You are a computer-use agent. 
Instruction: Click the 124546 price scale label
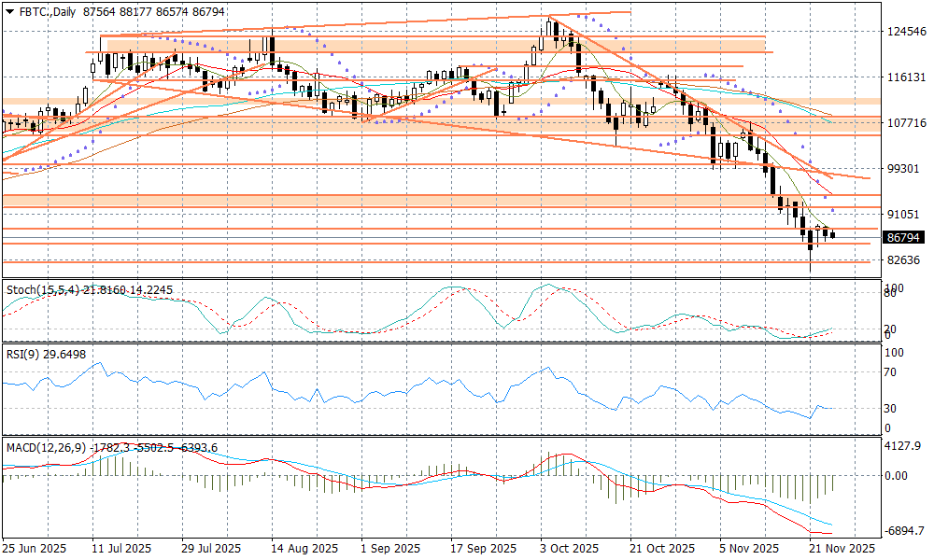(905, 32)
